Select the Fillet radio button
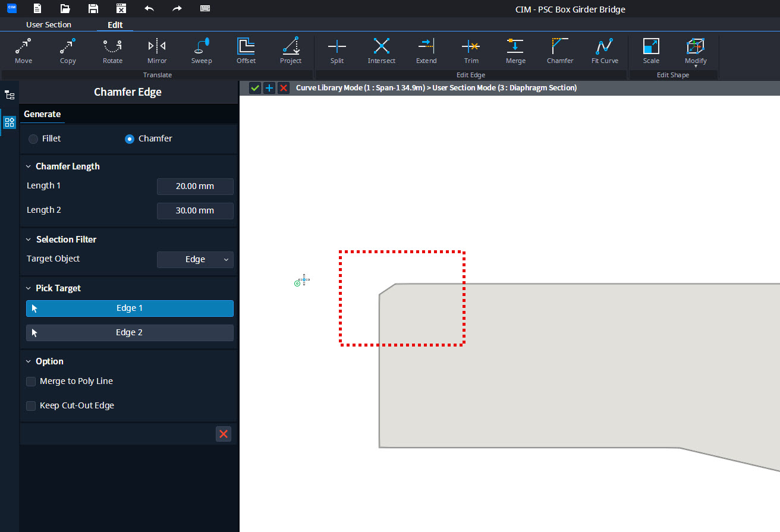Viewport: 780px width, 532px height. pyautogui.click(x=33, y=138)
